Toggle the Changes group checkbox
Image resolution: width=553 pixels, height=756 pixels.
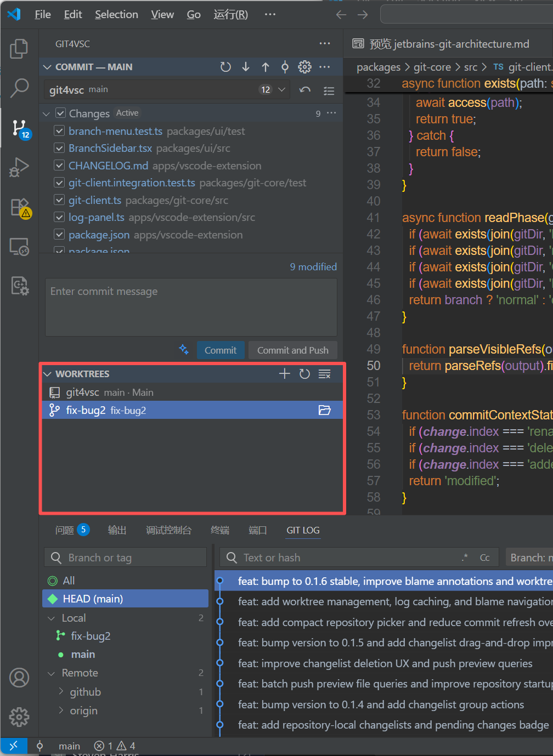pyautogui.click(x=61, y=113)
